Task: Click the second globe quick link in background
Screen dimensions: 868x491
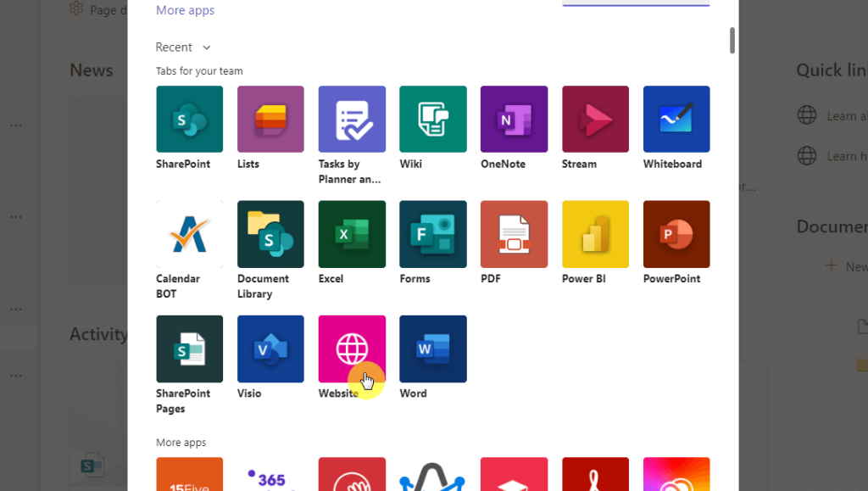Action: click(807, 156)
